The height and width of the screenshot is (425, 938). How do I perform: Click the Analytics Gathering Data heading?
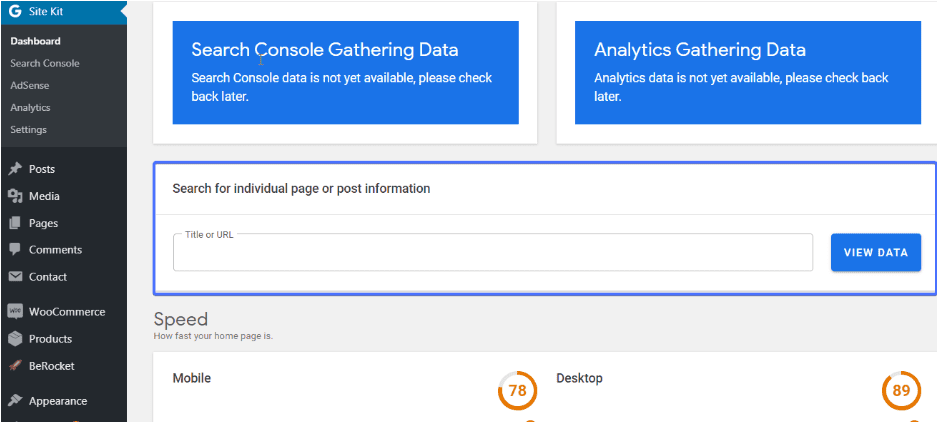(700, 50)
